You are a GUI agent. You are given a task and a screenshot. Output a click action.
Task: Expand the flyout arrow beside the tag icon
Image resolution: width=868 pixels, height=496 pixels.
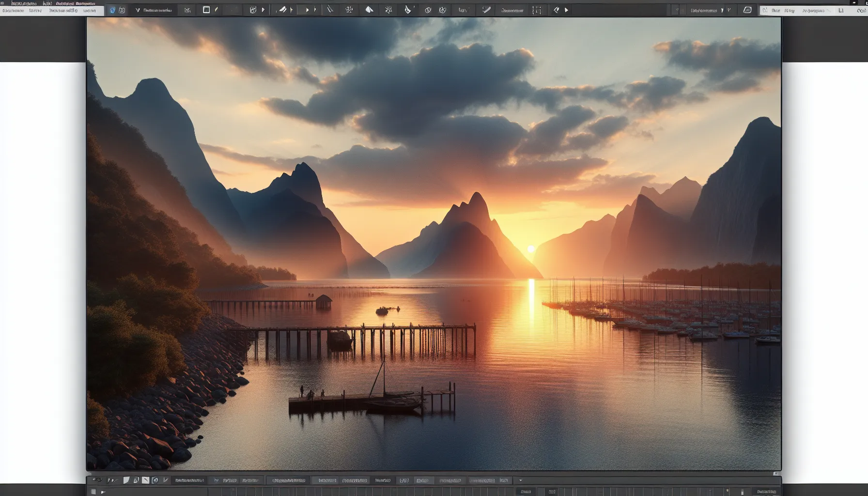566,10
